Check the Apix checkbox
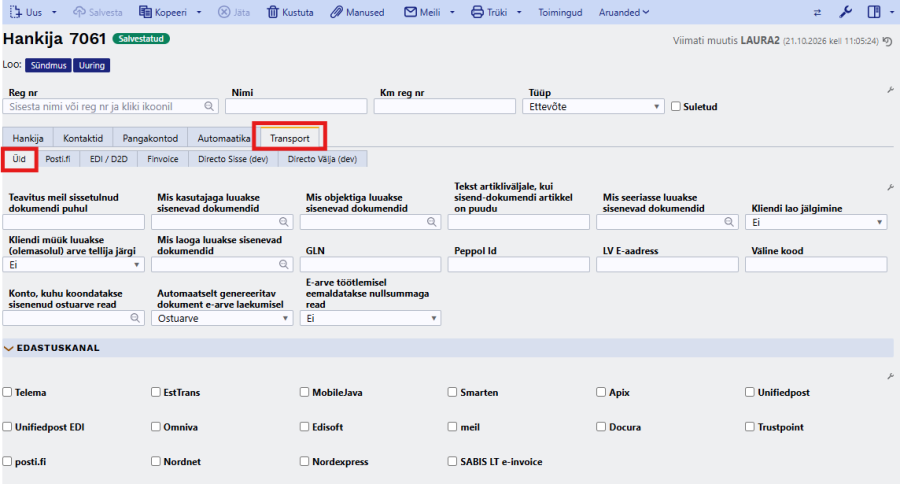Screen dimensions: 900x484 click(601, 392)
